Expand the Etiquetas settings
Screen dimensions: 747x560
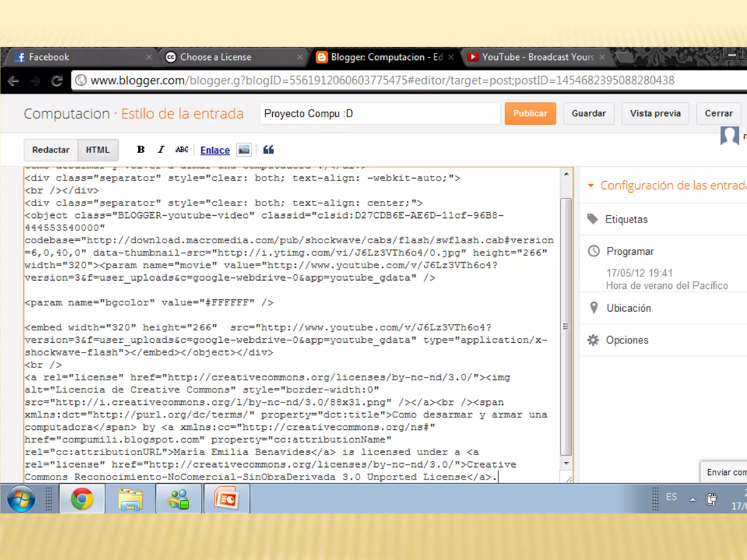626,219
